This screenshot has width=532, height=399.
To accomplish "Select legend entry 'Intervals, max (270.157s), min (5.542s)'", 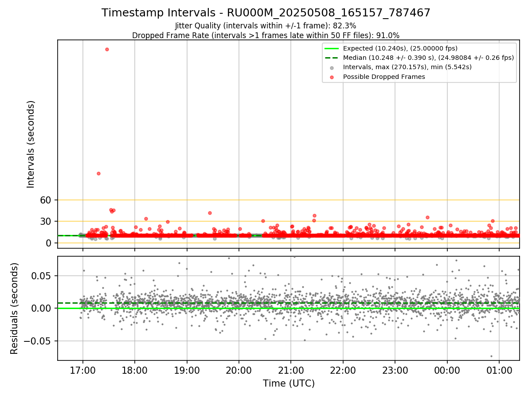I will click(407, 67).
